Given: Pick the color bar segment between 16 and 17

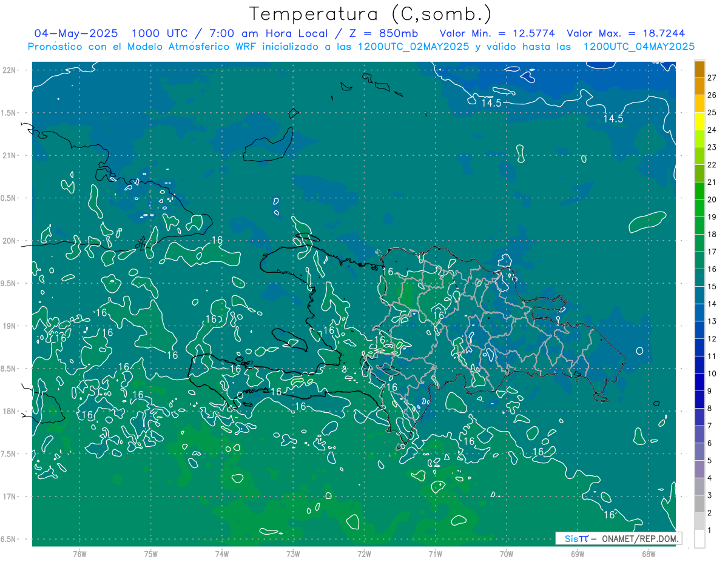Looking at the screenshot, I should pos(699,261).
